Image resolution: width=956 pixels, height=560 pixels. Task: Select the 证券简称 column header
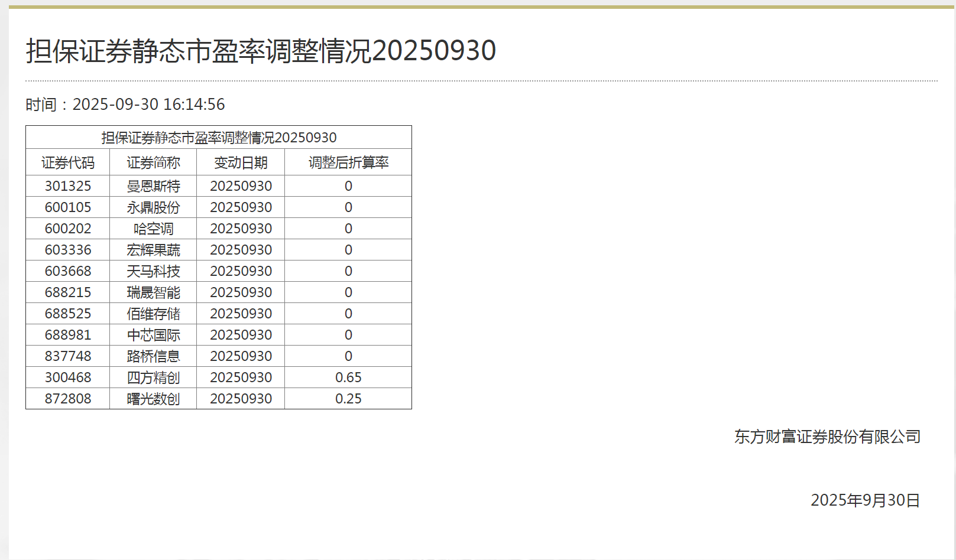point(153,162)
